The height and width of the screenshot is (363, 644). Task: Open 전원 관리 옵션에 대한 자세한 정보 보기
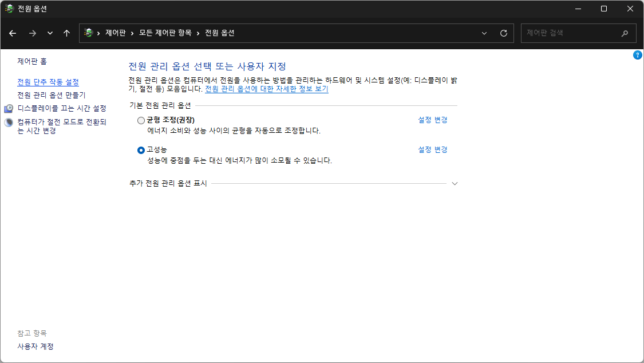pyautogui.click(x=267, y=89)
